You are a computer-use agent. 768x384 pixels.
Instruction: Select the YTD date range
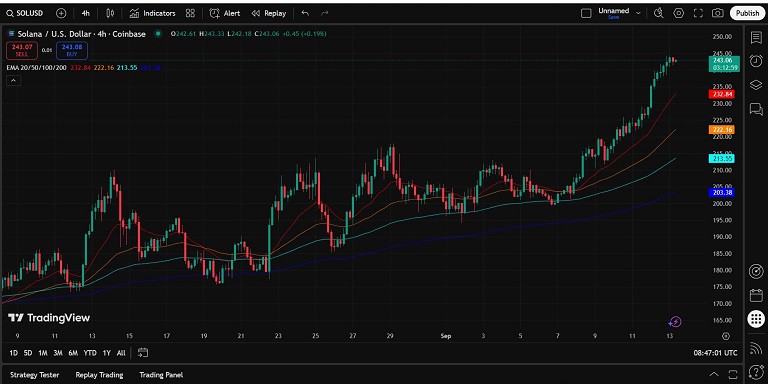coord(90,353)
